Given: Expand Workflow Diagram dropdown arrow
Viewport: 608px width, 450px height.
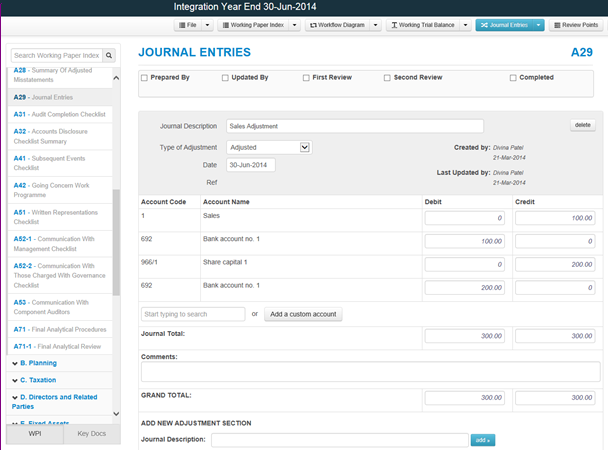Looking at the screenshot, I should click(x=375, y=25).
